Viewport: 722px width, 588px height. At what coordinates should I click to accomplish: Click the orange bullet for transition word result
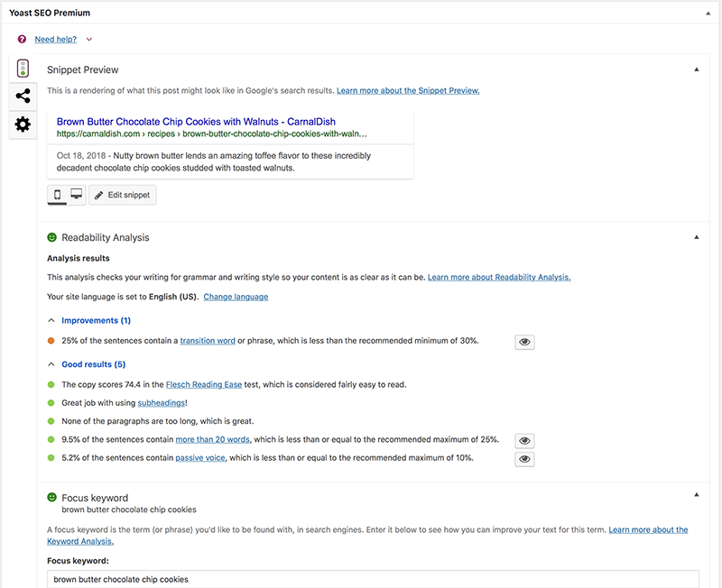(x=51, y=341)
